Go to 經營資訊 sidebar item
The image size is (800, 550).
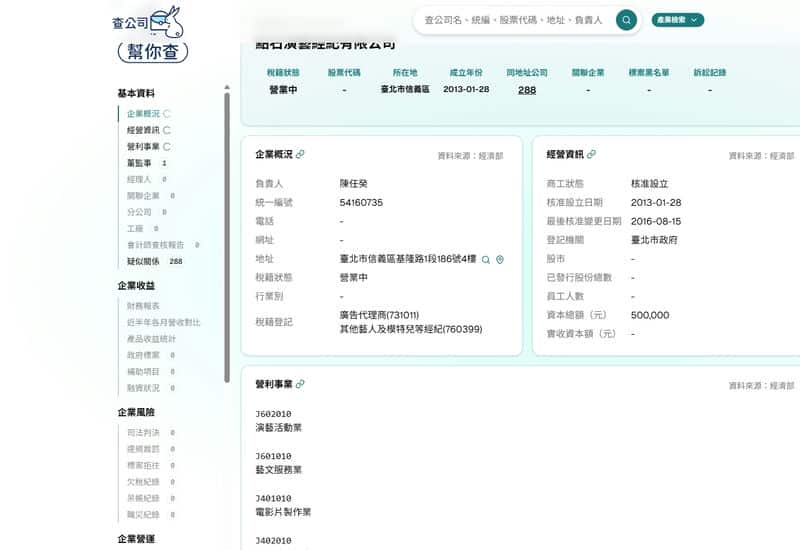point(143,130)
